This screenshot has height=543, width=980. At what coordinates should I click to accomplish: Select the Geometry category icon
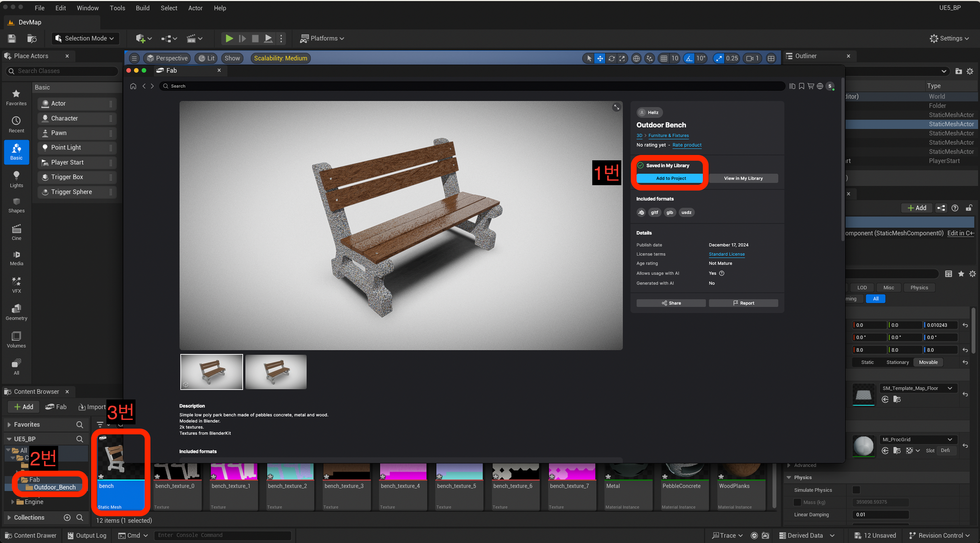[x=16, y=312]
